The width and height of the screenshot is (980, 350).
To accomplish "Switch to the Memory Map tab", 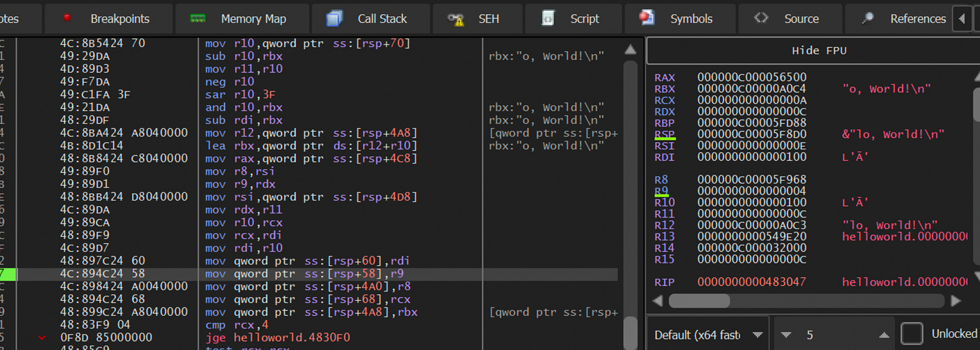I will 242,19.
